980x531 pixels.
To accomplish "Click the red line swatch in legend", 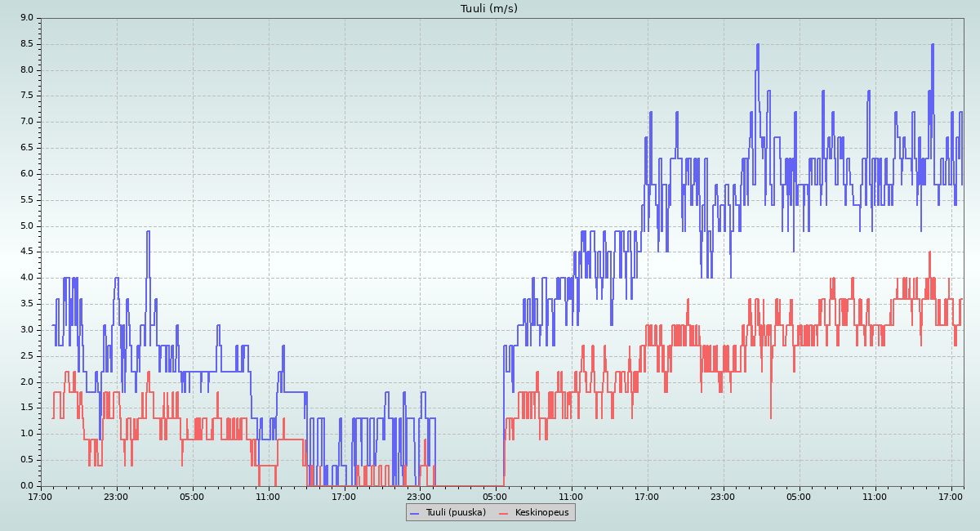I will [504, 512].
